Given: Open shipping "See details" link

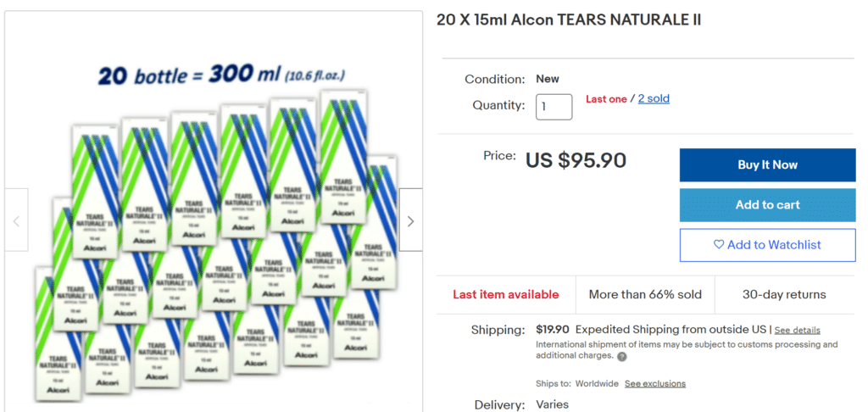Looking at the screenshot, I should click(797, 331).
